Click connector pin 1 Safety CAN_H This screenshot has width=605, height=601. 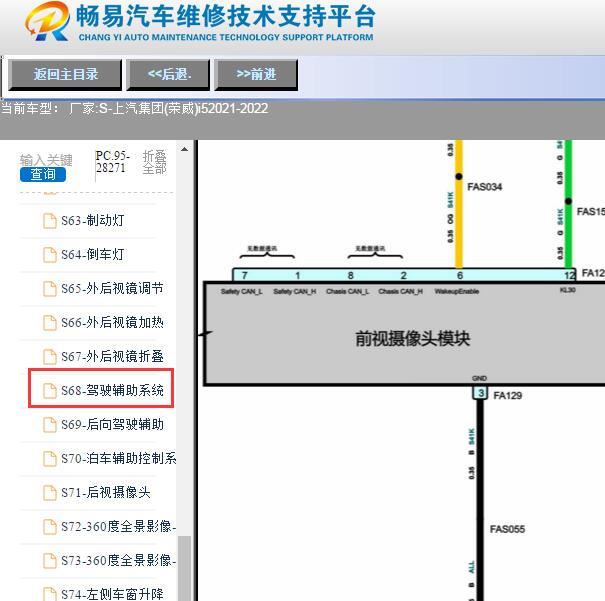pos(297,275)
